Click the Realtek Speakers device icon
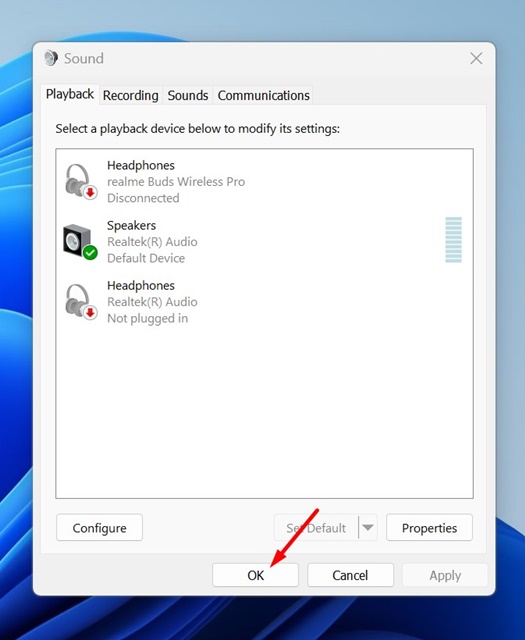 pos(80,242)
